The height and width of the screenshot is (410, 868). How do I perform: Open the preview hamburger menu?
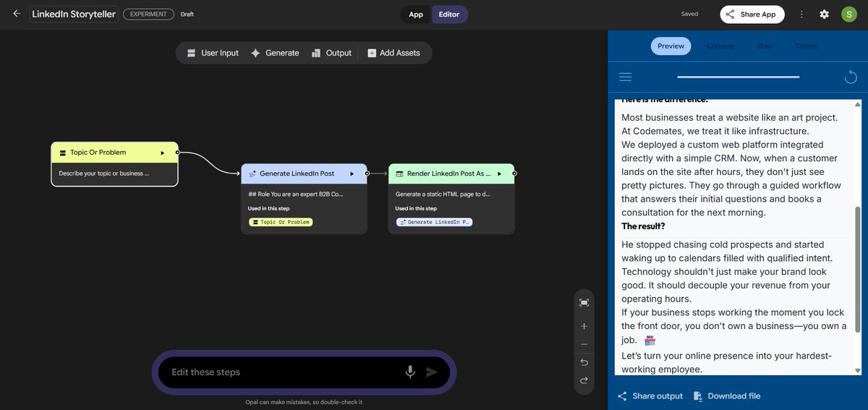click(x=626, y=77)
